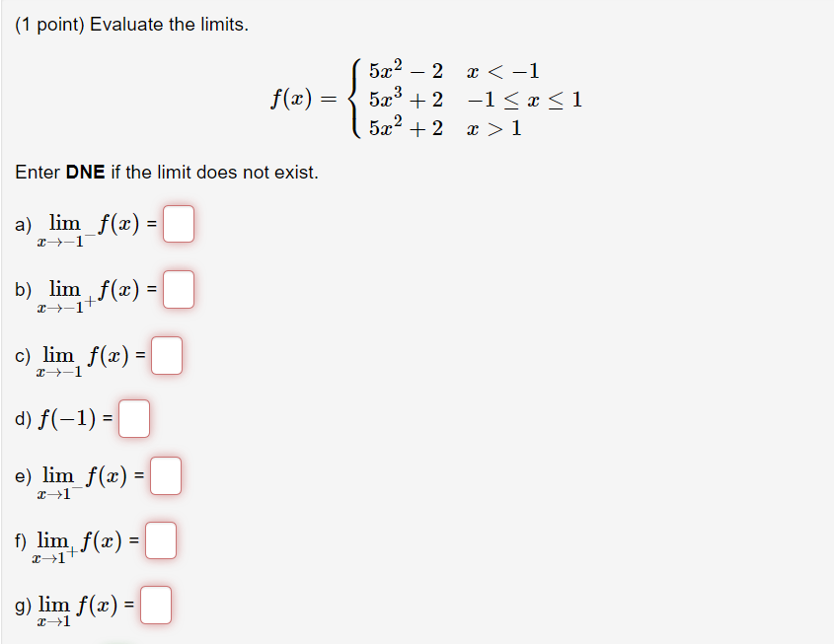Image resolution: width=834 pixels, height=644 pixels.
Task: Click the answer box for part f
Action: point(161,539)
